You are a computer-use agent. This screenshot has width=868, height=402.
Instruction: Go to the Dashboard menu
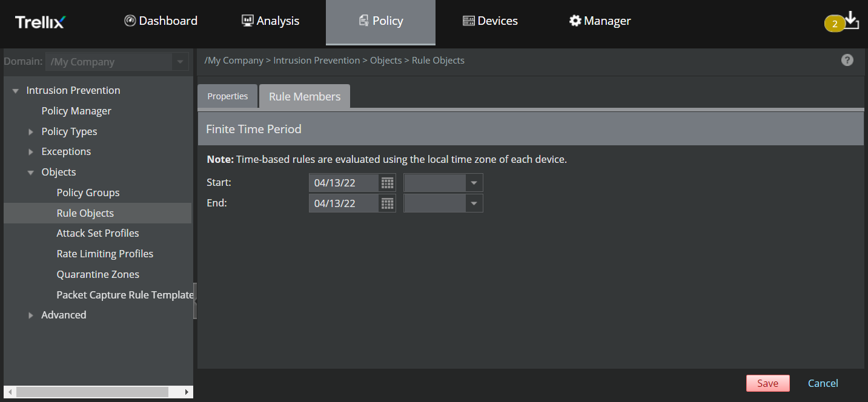click(x=161, y=21)
